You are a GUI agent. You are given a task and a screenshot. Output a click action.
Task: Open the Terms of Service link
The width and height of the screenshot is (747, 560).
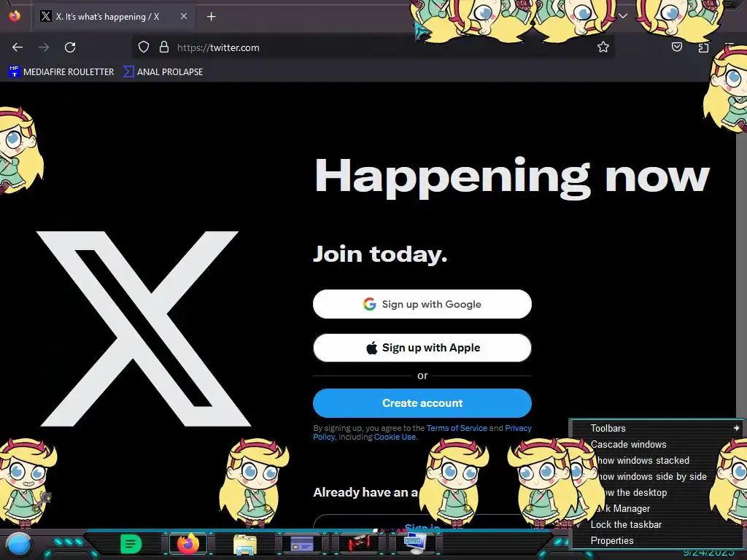click(x=457, y=428)
